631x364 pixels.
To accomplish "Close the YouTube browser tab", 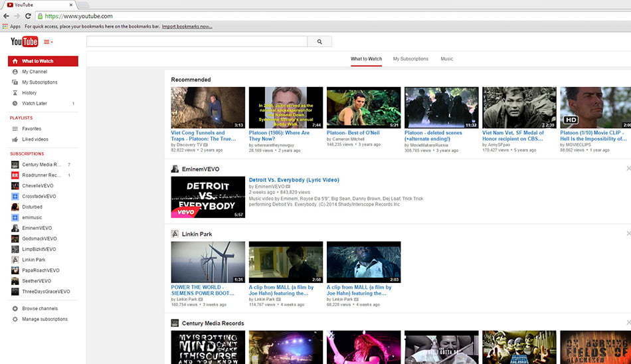I will 71,5.
